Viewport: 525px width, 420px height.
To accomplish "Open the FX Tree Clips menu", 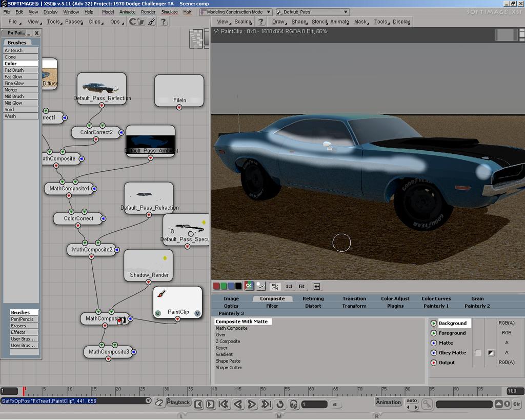I will tap(95, 22).
